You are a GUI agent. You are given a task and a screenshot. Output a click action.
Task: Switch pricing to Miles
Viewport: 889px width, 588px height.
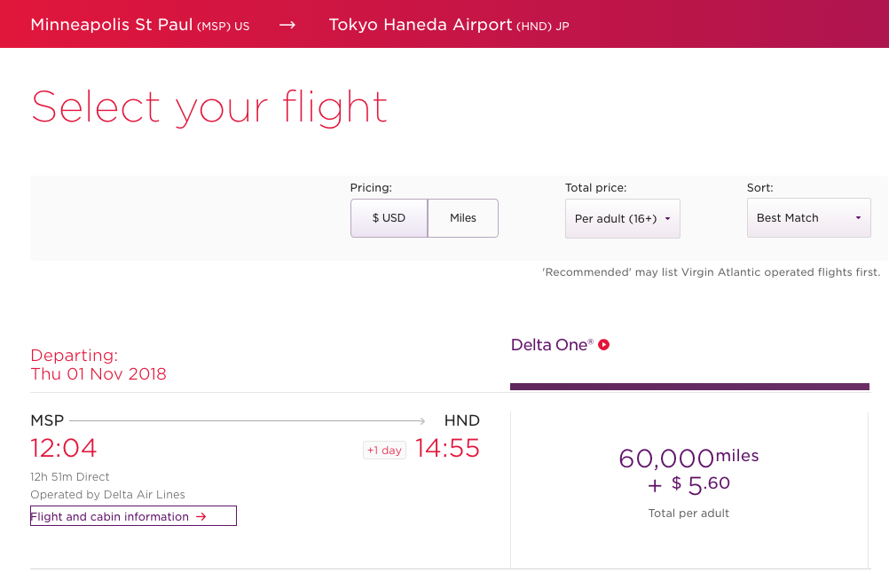[463, 218]
